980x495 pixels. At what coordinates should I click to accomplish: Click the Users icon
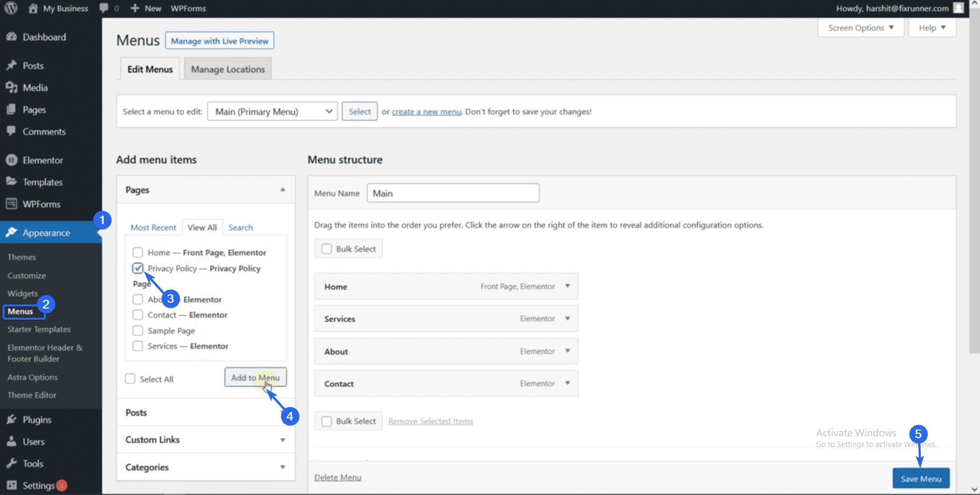[11, 441]
